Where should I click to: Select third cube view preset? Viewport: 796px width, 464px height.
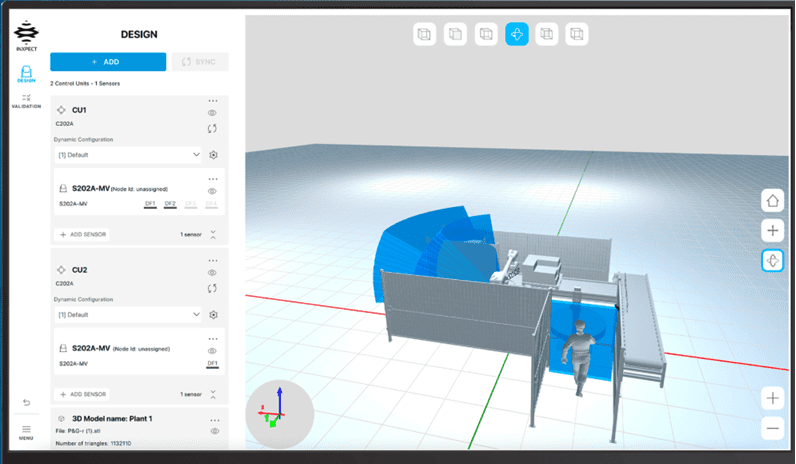[486, 34]
